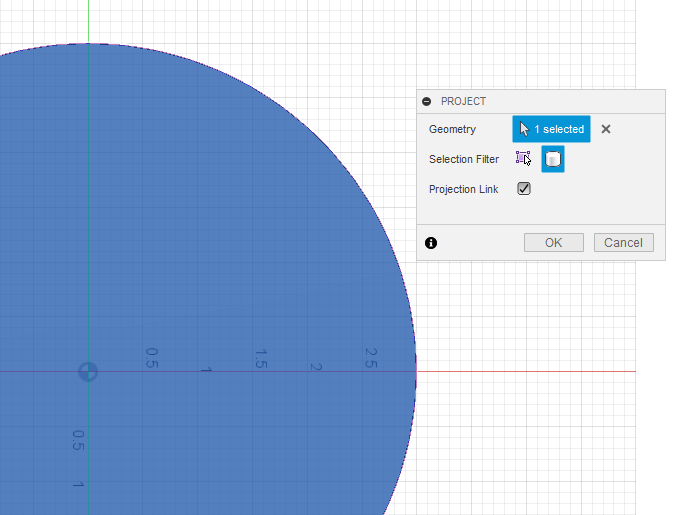Click the sketch origin point marker
This screenshot has height=515, width=700.
click(x=88, y=371)
